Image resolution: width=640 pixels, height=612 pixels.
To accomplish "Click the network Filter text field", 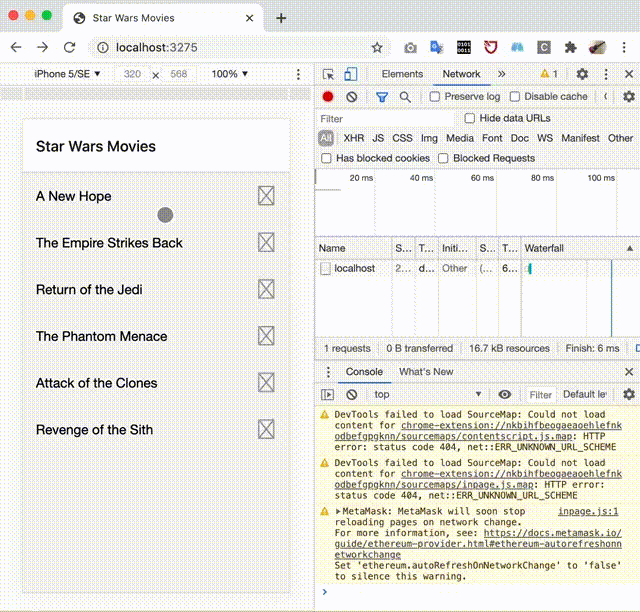I will (x=386, y=119).
